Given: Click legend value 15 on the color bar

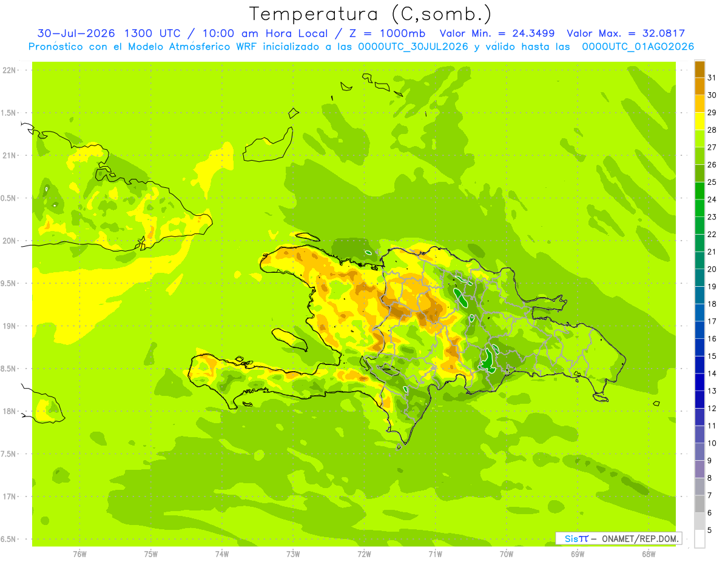Looking at the screenshot, I should 712,356.
